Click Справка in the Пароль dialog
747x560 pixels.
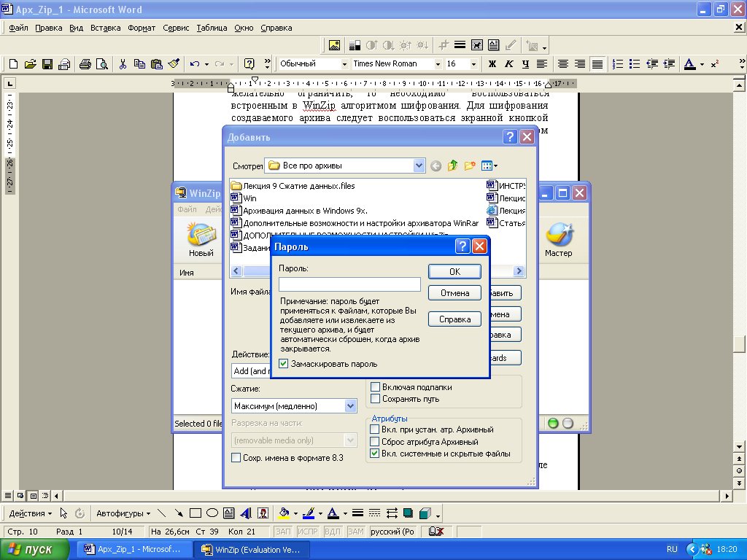point(454,319)
